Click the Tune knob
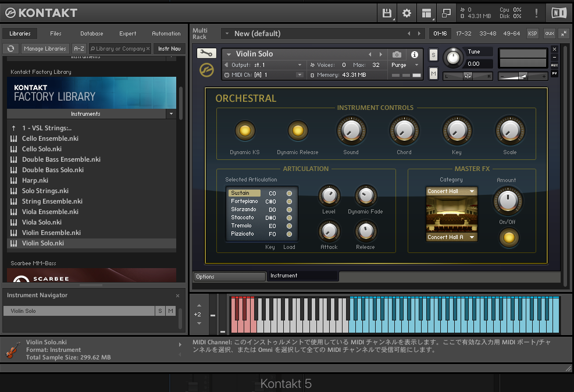The width and height of the screenshot is (574, 392). coord(452,57)
